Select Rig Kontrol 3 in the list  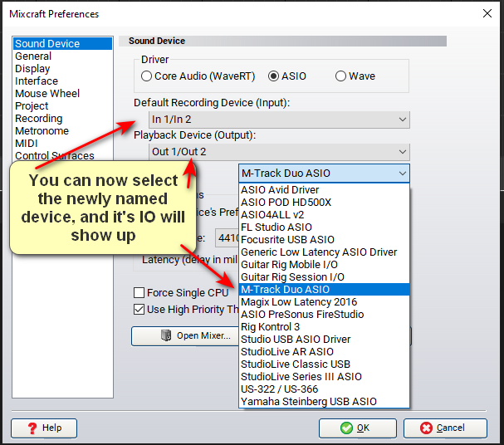324,327
